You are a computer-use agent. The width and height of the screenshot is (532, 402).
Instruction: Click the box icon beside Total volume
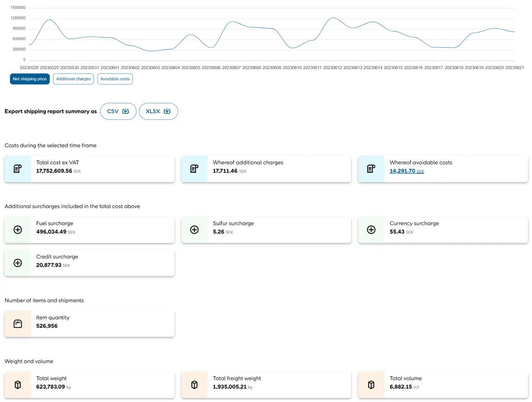[x=371, y=384]
